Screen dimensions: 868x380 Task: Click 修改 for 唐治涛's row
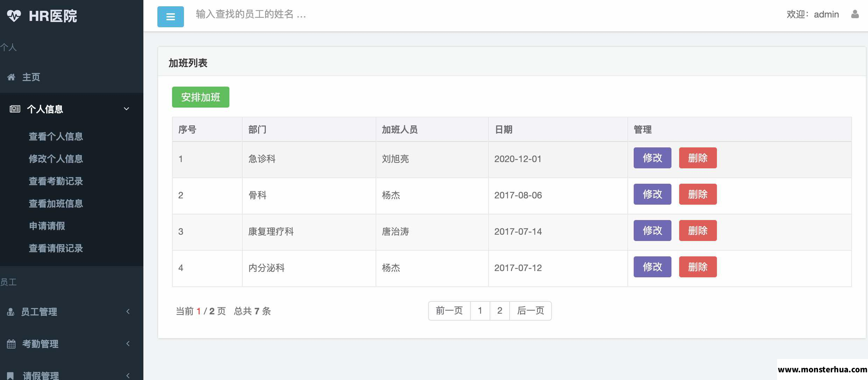pos(653,231)
